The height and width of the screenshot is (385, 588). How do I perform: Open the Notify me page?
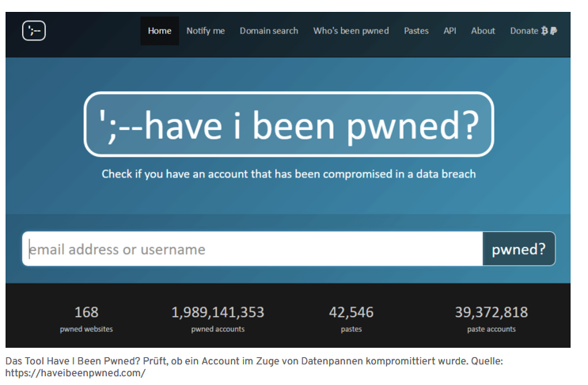pyautogui.click(x=206, y=31)
